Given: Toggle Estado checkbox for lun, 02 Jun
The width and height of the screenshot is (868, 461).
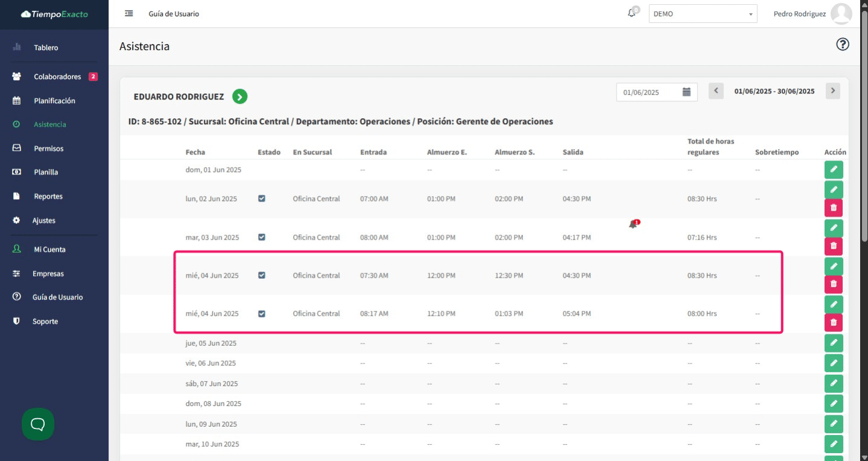Looking at the screenshot, I should 262,199.
